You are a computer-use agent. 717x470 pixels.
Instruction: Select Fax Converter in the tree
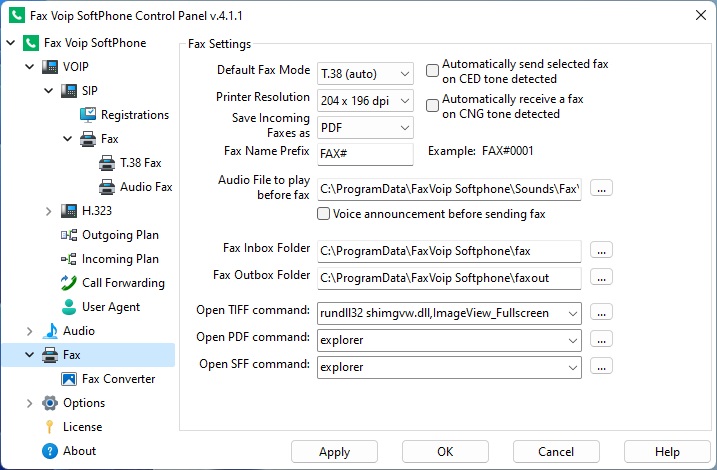point(118,379)
